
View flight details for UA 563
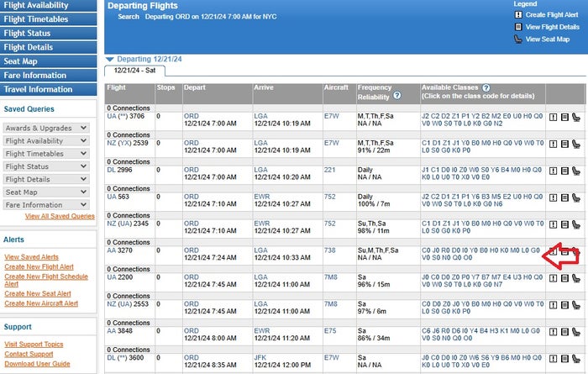coord(564,198)
